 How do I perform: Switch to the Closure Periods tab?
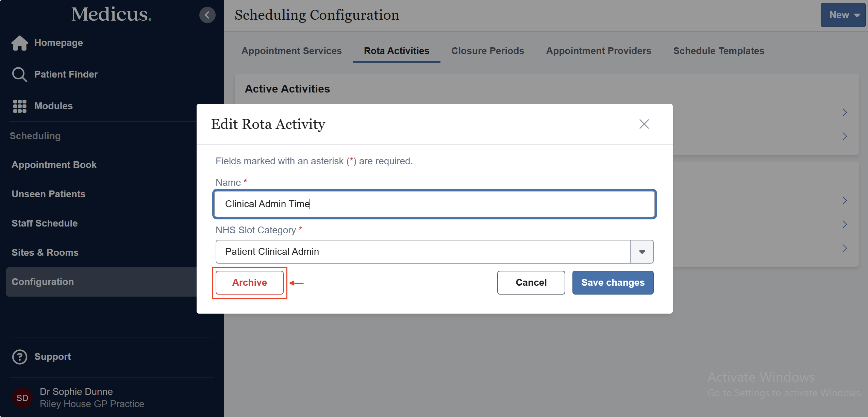487,51
